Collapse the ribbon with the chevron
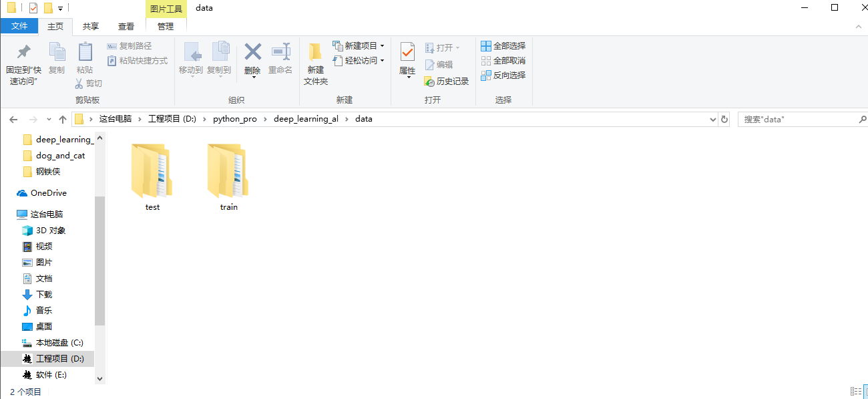The width and height of the screenshot is (868, 399). click(x=858, y=26)
